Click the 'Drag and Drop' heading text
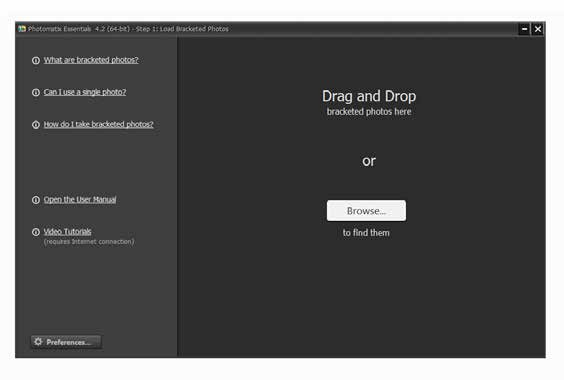Image resolution: width=564 pixels, height=380 pixels. click(x=369, y=96)
